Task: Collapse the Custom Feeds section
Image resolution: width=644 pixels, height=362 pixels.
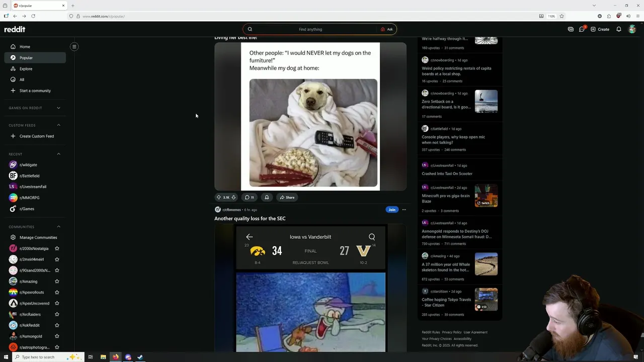Action: click(58, 125)
